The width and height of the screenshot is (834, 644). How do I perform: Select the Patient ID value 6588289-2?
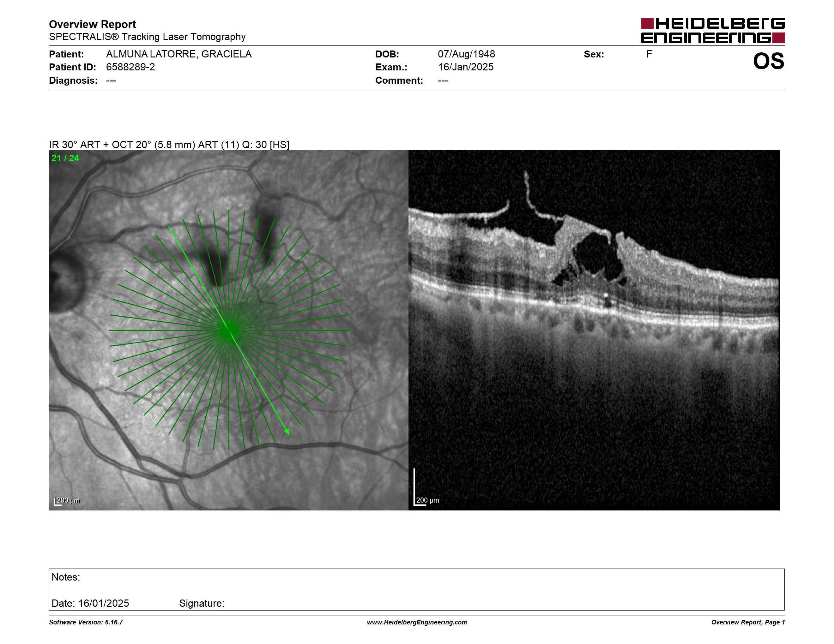(x=130, y=67)
